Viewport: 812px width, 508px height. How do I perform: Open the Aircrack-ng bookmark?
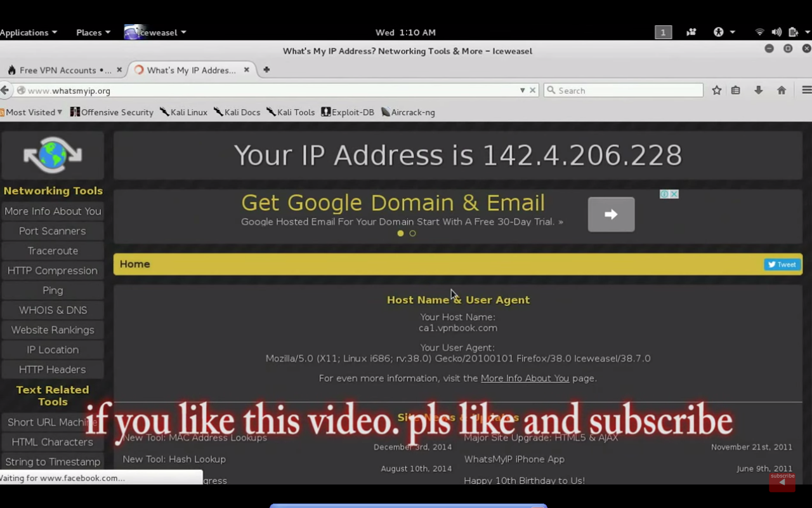(x=408, y=112)
